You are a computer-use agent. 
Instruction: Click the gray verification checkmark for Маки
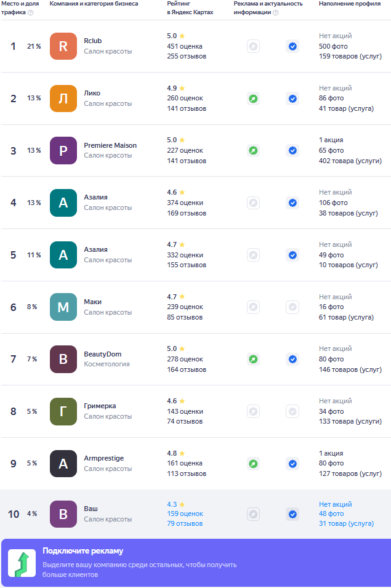point(292,307)
